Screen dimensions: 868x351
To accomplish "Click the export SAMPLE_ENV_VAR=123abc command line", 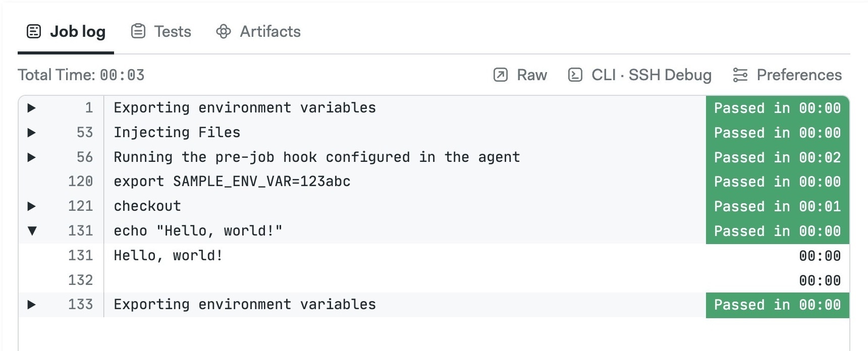I will [x=232, y=182].
